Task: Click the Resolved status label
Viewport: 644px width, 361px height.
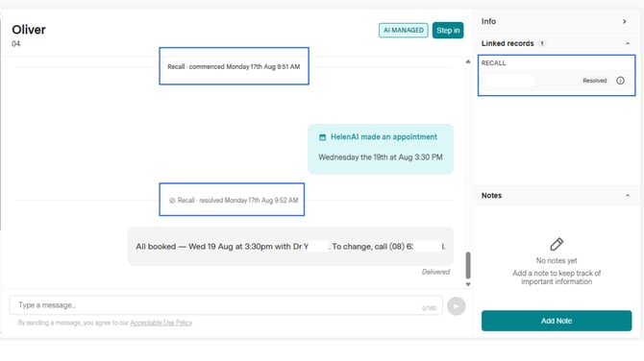Action: click(594, 81)
